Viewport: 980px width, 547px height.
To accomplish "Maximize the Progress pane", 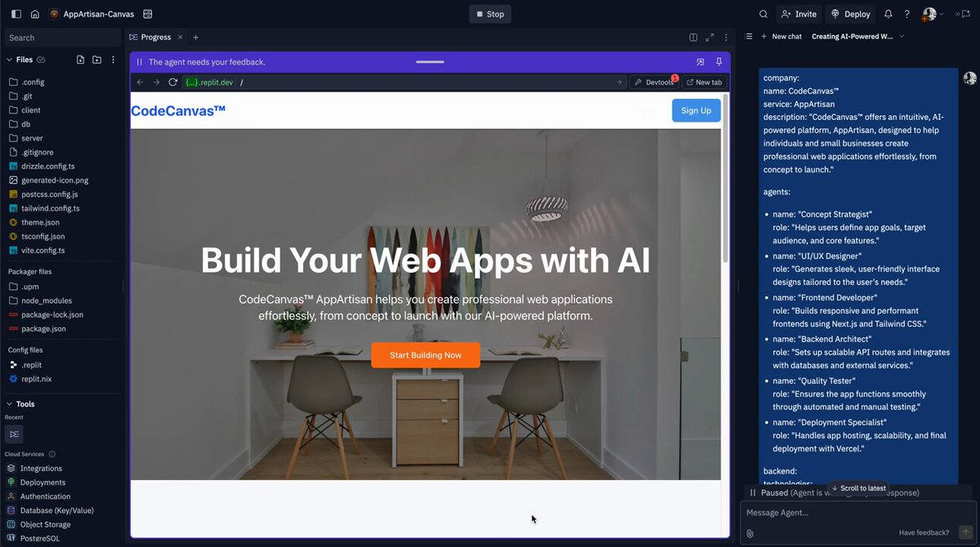I will [710, 37].
